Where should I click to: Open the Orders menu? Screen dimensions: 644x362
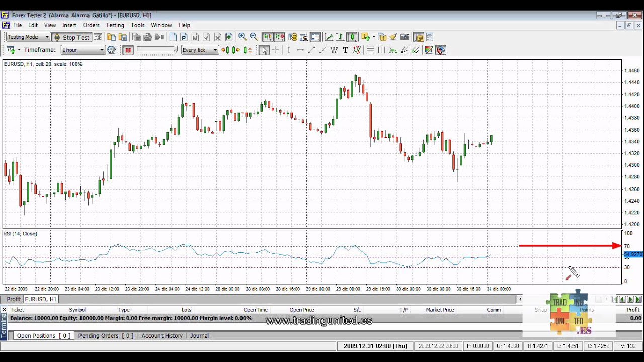[91, 25]
